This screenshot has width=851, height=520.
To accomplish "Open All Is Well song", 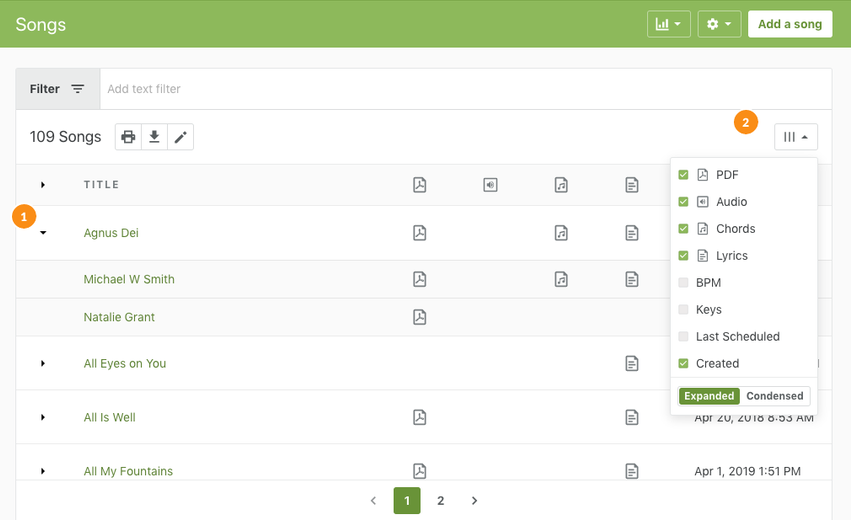I will (110, 417).
